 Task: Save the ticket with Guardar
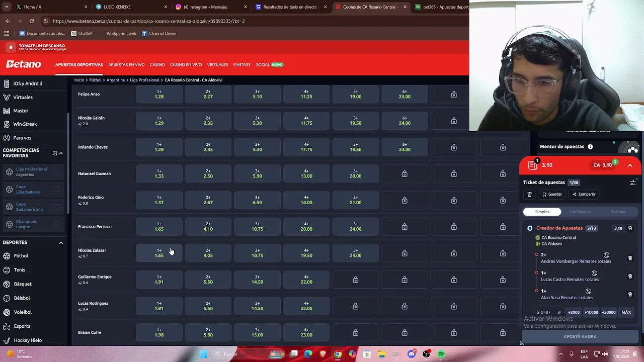point(552,194)
